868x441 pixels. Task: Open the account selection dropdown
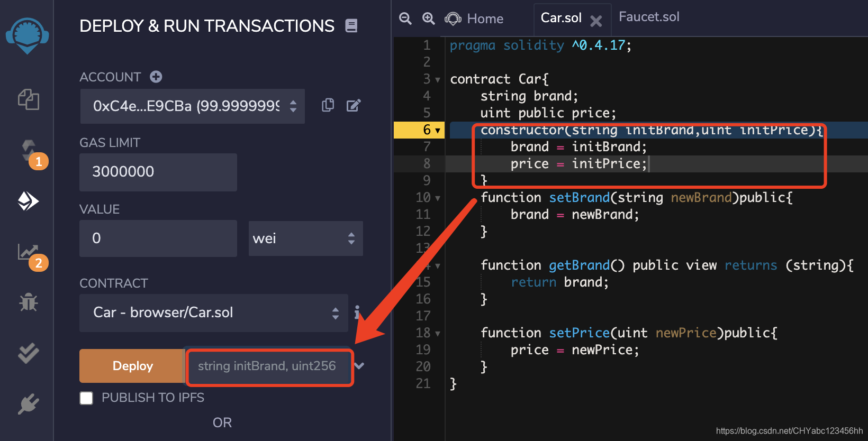tap(193, 106)
